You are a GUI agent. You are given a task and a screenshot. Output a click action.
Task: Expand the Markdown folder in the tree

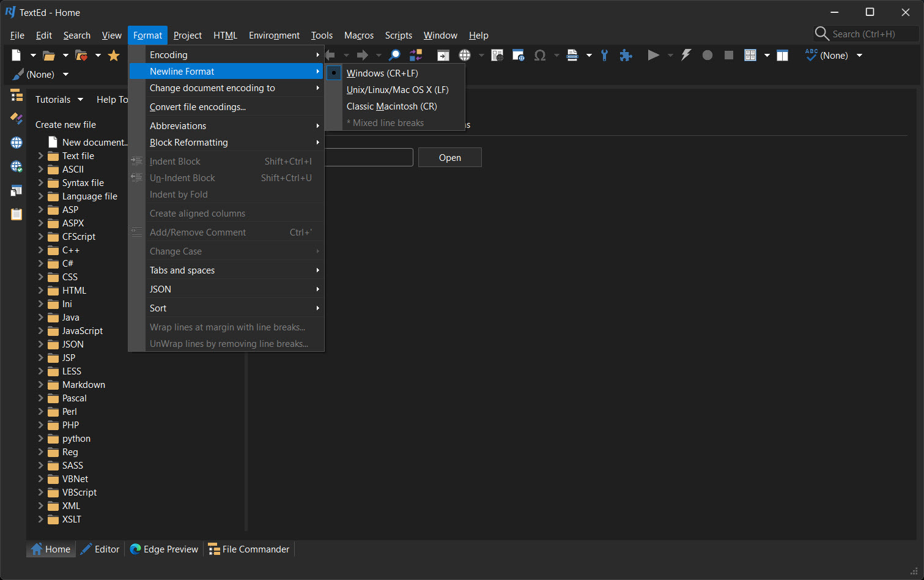[41, 385]
